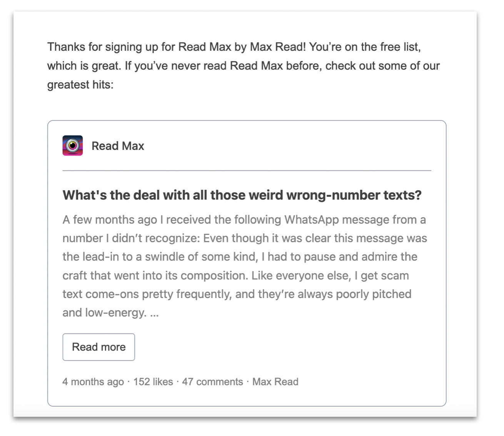Click the comments count in footer
This screenshot has height=436, width=504.
pos(212,382)
